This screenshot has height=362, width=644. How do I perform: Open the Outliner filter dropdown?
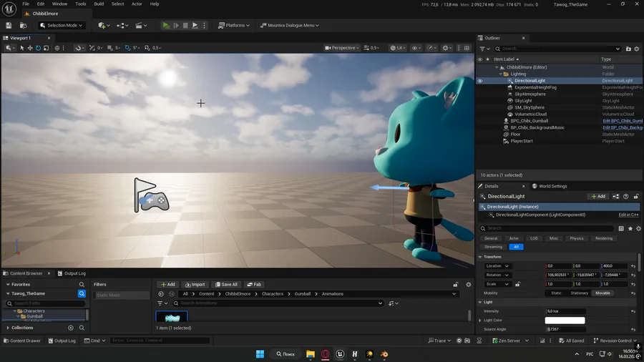pyautogui.click(x=484, y=49)
